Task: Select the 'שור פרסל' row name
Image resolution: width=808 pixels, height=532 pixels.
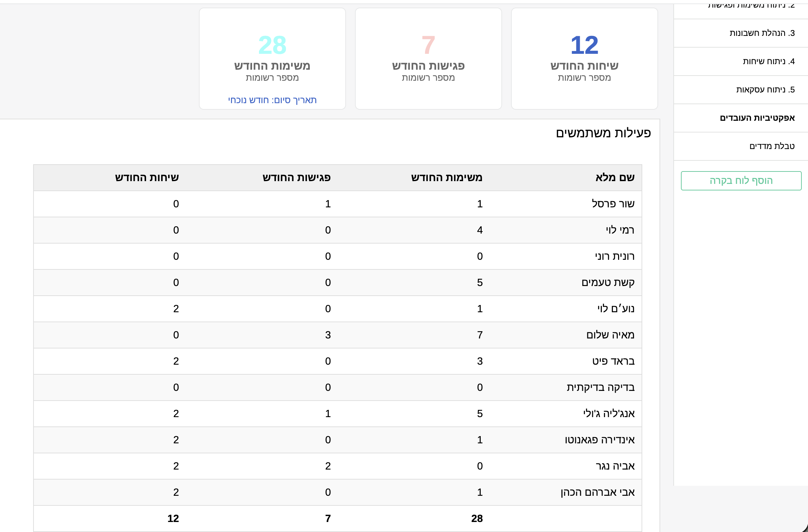Action: (x=613, y=204)
